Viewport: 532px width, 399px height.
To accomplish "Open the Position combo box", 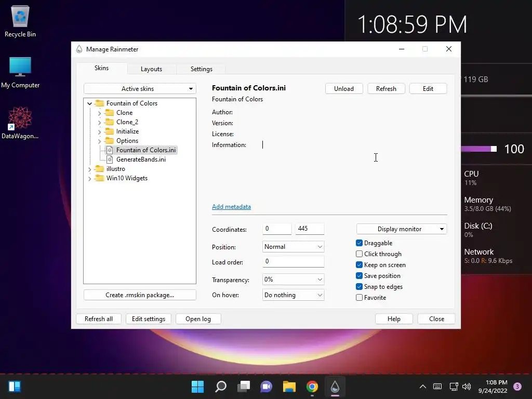I will tap(293, 247).
